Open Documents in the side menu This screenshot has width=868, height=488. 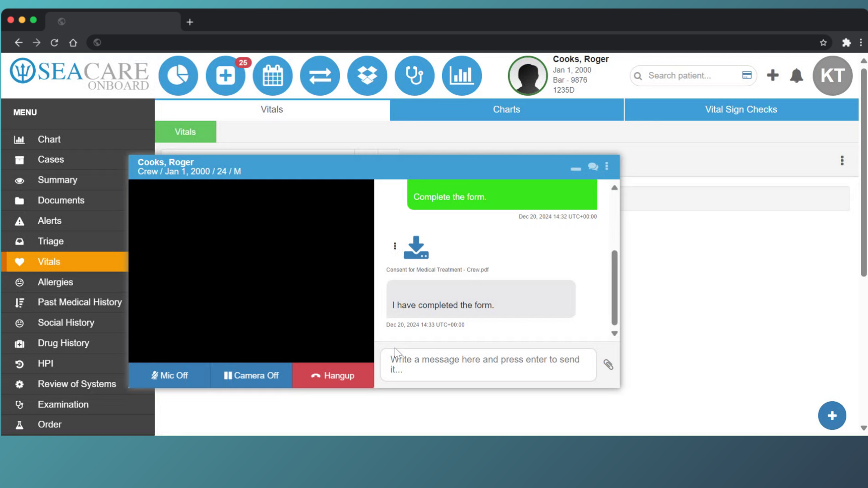[65, 200]
